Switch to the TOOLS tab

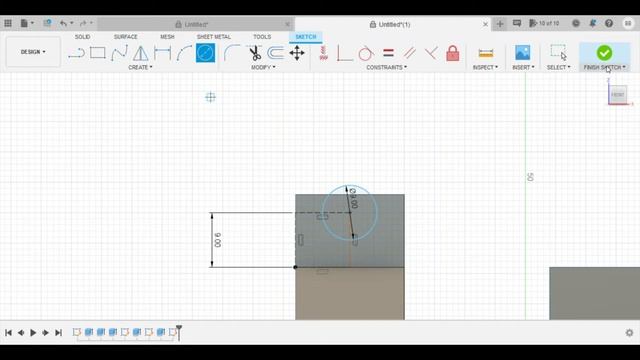[262, 37]
